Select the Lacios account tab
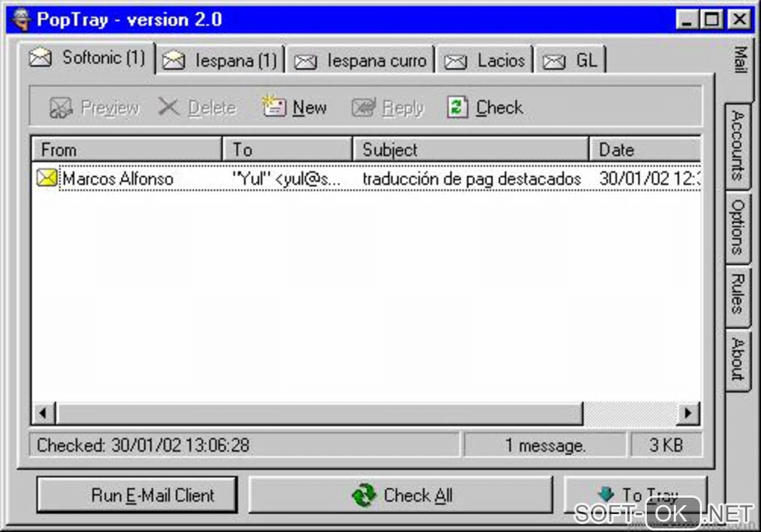 tap(484, 60)
